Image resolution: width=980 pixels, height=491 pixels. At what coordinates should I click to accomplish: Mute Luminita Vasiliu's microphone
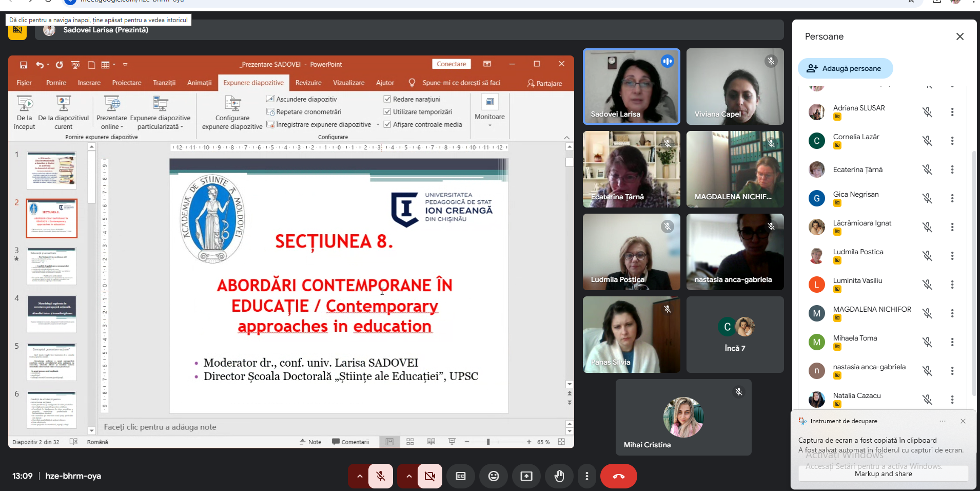[927, 285]
